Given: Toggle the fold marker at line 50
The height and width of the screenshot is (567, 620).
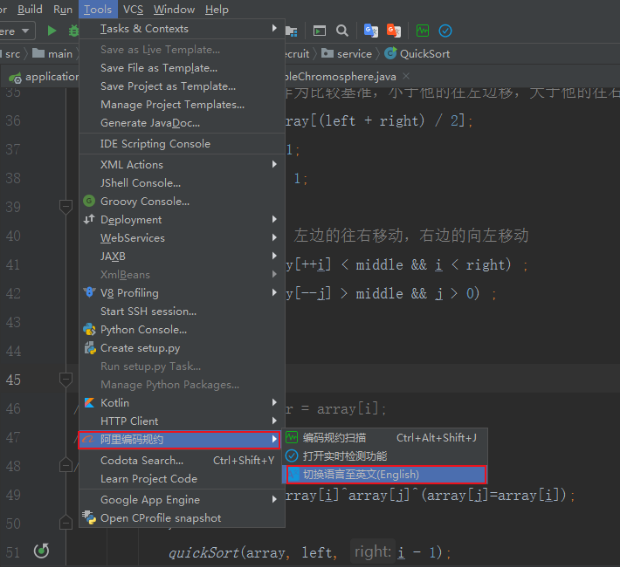Looking at the screenshot, I should click(66, 523).
